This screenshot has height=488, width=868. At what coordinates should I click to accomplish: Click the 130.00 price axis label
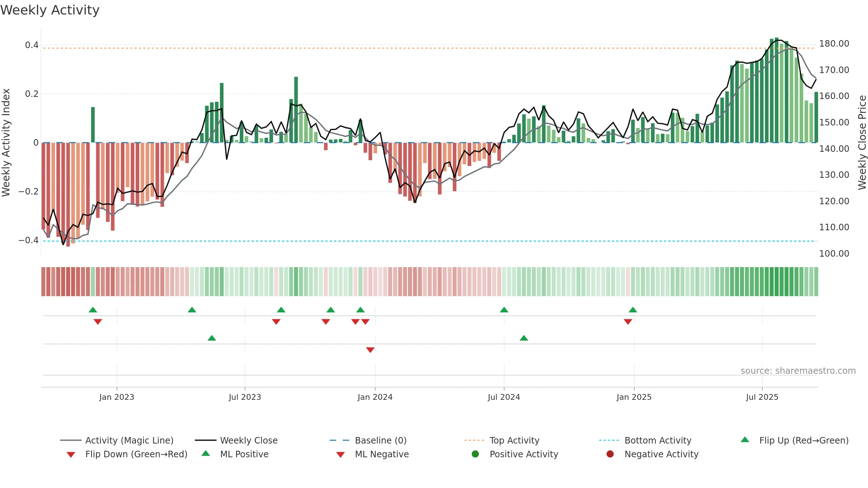pyautogui.click(x=834, y=175)
